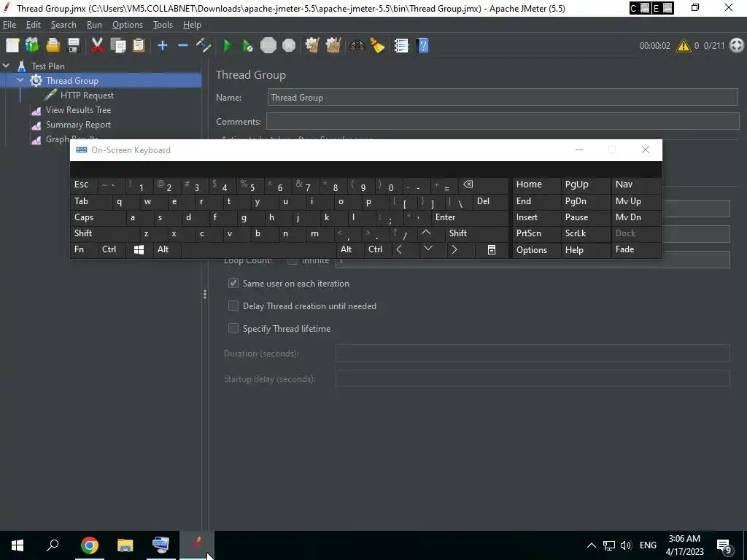Click the Fade key on On-Screen Keyboard
The height and width of the screenshot is (560, 747).
tap(636, 249)
